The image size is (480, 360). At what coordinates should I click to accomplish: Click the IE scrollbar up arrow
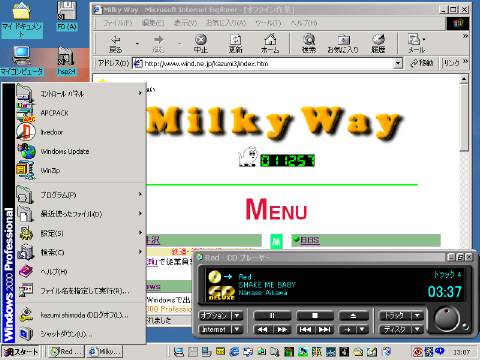pyautogui.click(x=464, y=79)
